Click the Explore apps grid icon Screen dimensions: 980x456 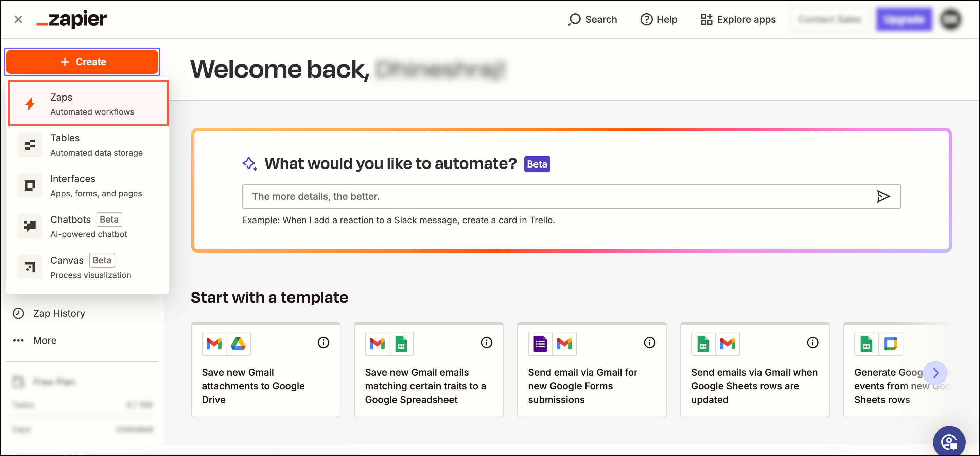click(x=706, y=19)
